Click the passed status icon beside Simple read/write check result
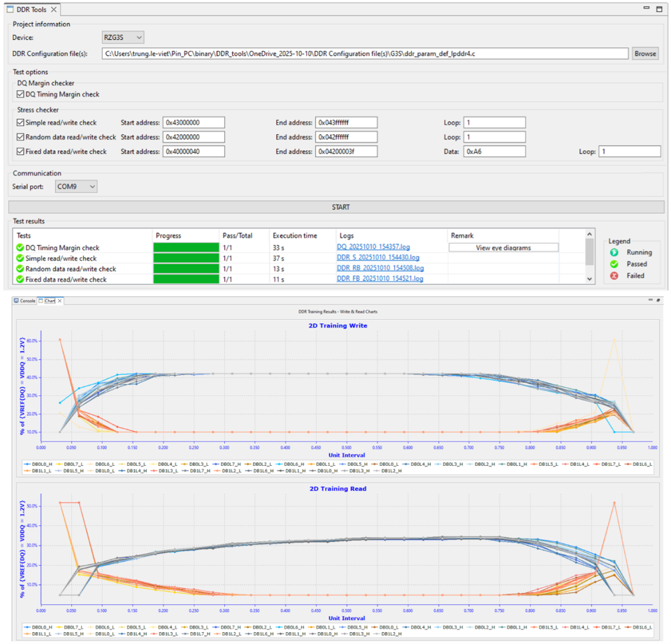 [20, 258]
